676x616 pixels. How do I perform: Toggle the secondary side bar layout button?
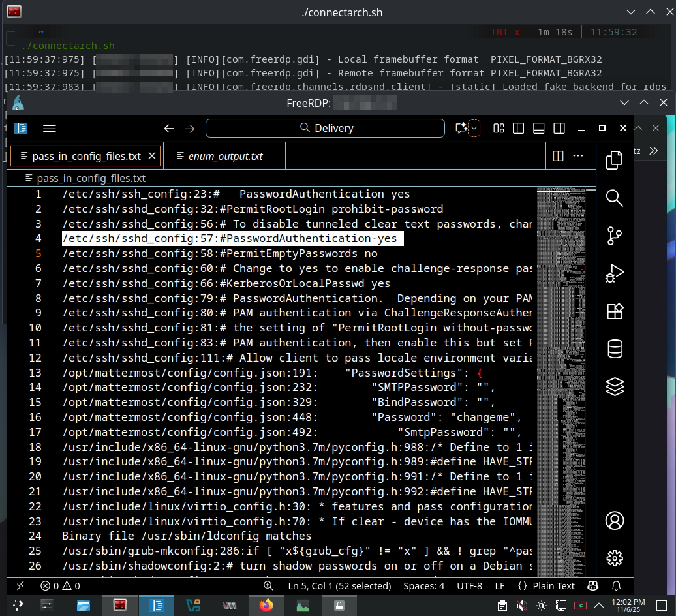559,129
